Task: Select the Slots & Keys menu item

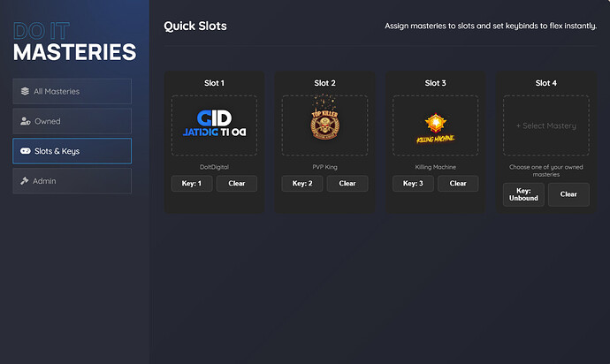Action: (x=72, y=151)
